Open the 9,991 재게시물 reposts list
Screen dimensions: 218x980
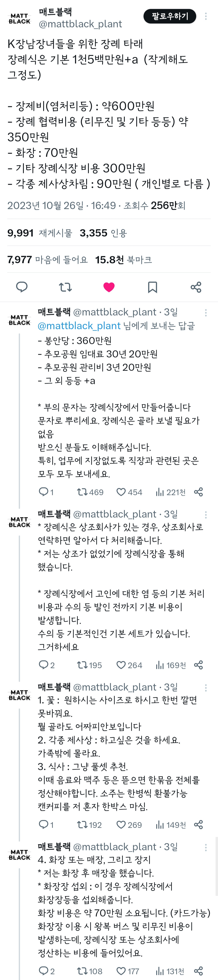click(40, 233)
